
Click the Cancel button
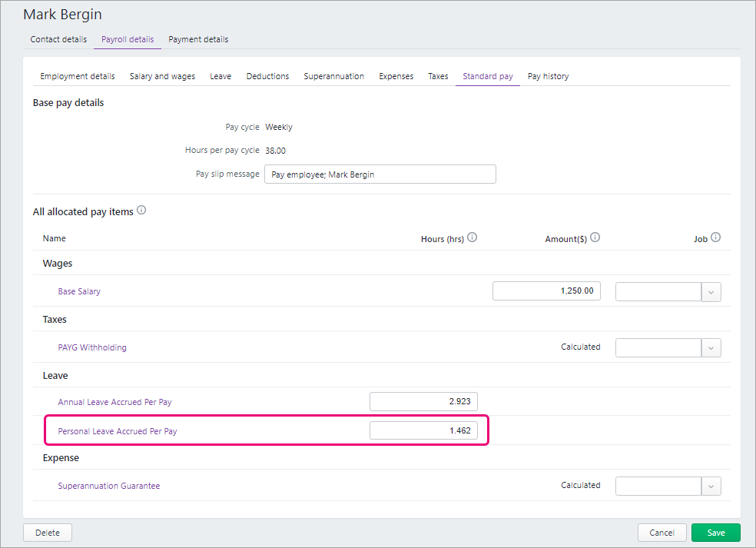[661, 533]
